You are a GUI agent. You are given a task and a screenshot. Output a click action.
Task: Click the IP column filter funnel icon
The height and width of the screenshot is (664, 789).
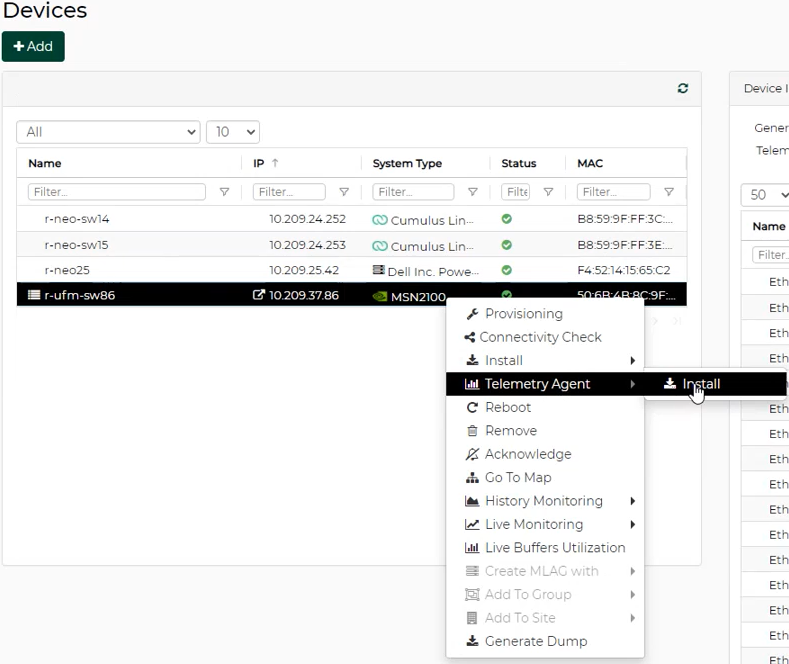point(344,192)
